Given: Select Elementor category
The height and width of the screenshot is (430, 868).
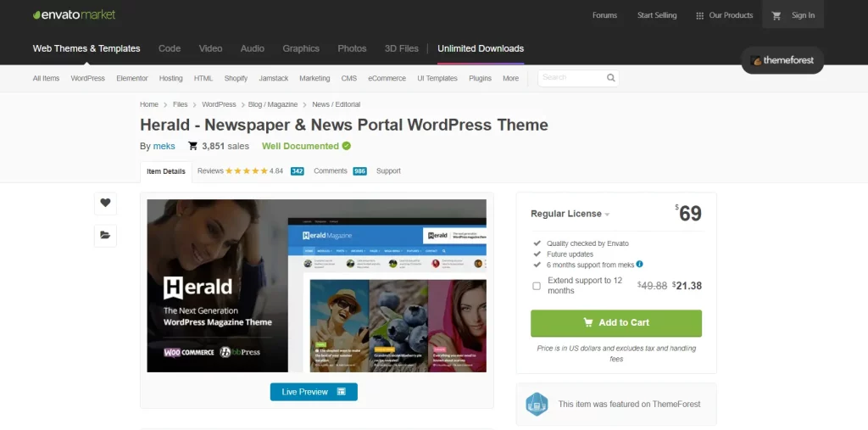Looking at the screenshot, I should pos(132,79).
